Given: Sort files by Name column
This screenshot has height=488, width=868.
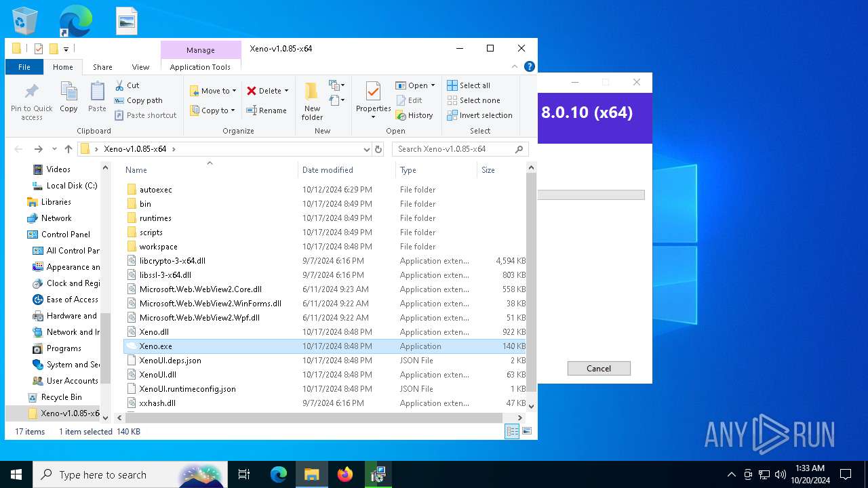Looking at the screenshot, I should [210, 170].
